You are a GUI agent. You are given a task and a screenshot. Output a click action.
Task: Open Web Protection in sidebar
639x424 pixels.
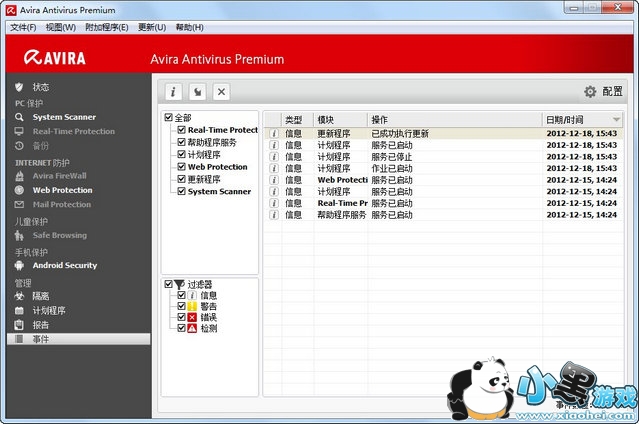[x=62, y=190]
